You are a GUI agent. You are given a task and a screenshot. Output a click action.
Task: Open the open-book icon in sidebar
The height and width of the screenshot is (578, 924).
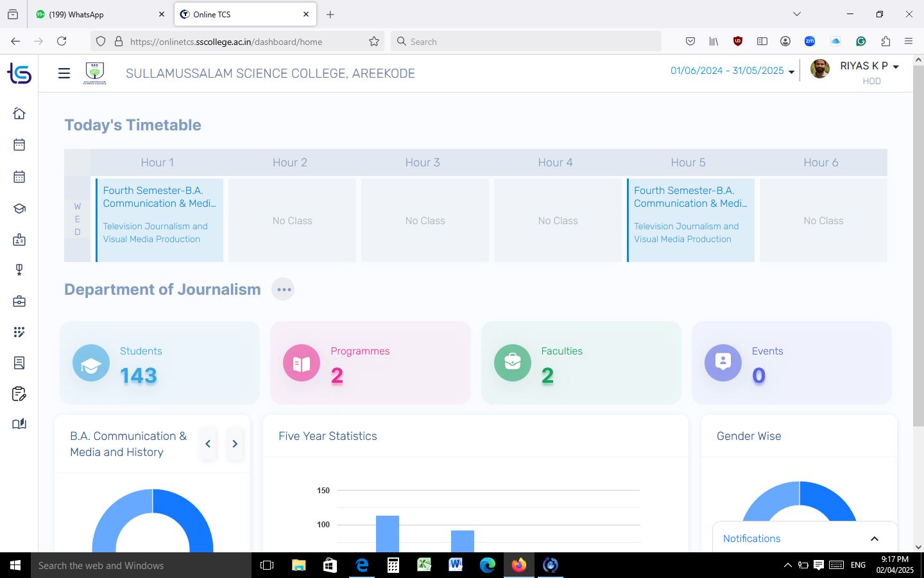(19, 424)
